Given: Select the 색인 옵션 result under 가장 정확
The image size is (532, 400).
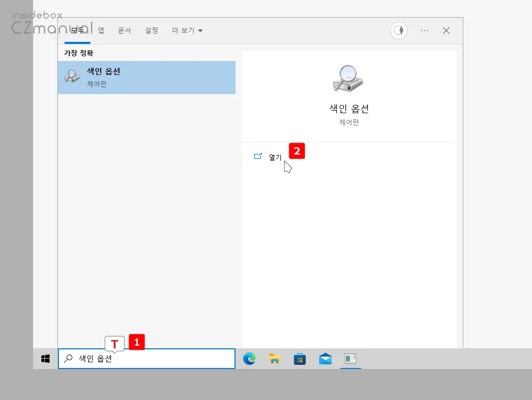Looking at the screenshot, I should click(x=147, y=78).
